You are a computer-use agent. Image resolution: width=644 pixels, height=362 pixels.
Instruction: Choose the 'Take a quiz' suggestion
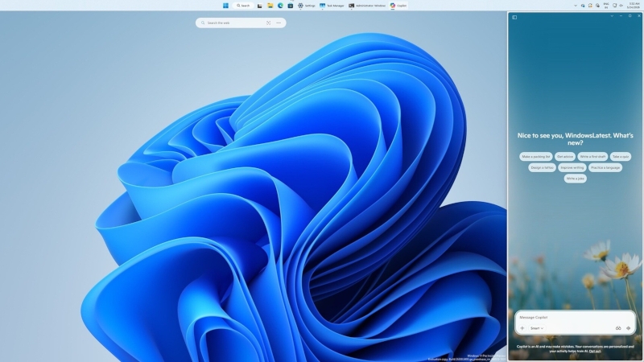tap(620, 157)
